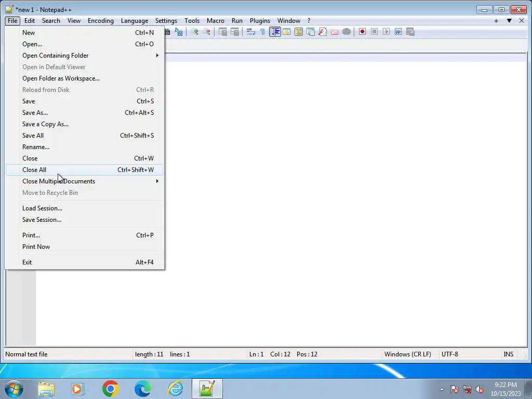The image size is (532, 399).
Task: Open the Function List icon
Action: 323,32
